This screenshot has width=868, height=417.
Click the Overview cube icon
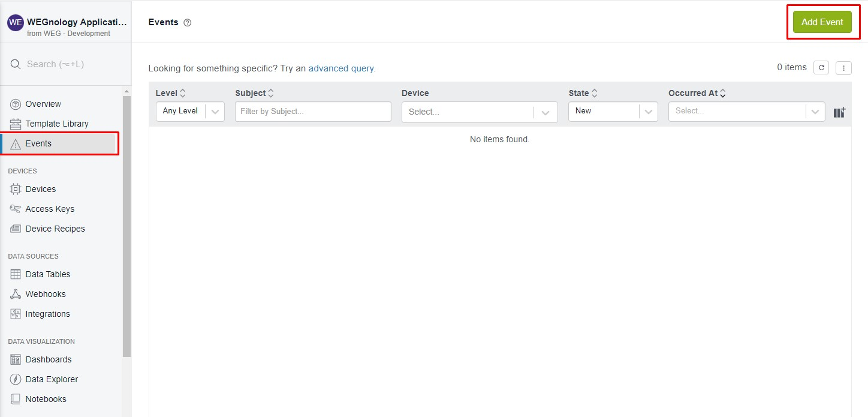point(16,104)
